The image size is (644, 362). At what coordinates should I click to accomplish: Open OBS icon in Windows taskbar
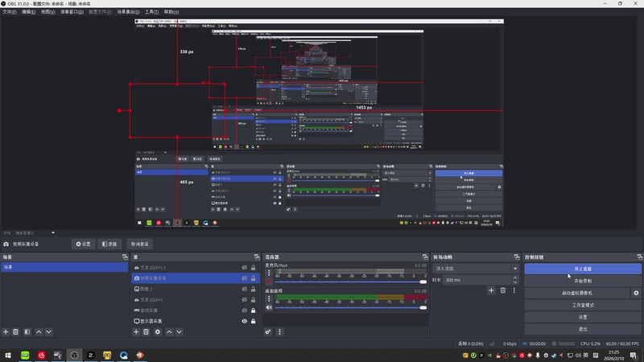(x=74, y=355)
